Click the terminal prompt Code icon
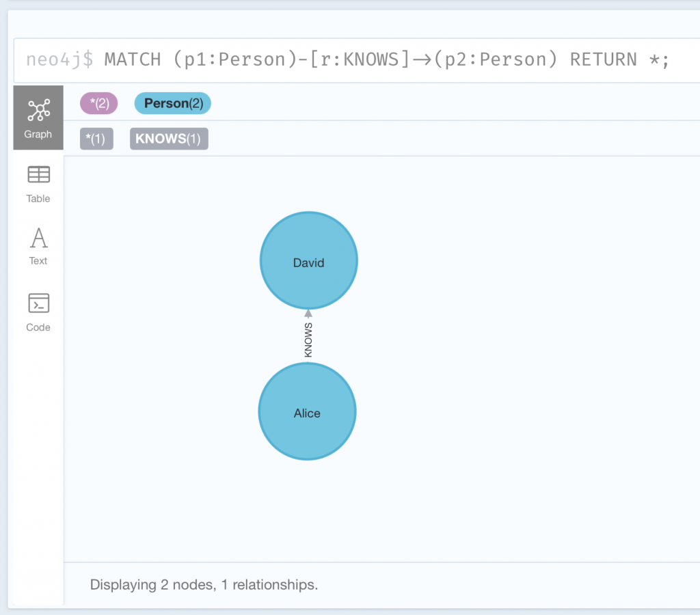The height and width of the screenshot is (615, 700). [39, 303]
